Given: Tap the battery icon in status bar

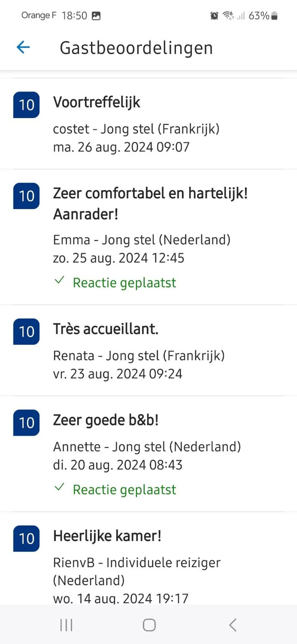Looking at the screenshot, I should (x=274, y=16).
